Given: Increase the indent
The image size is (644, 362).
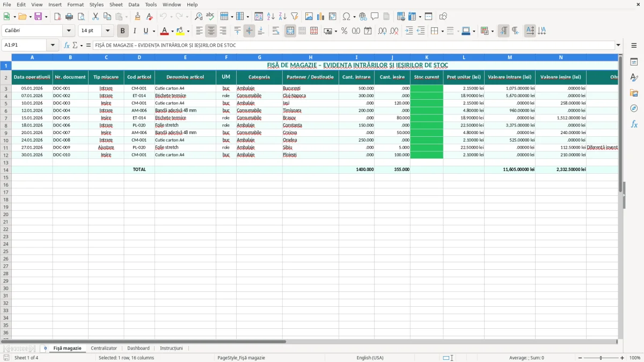Looking at the screenshot, I should 409,31.
